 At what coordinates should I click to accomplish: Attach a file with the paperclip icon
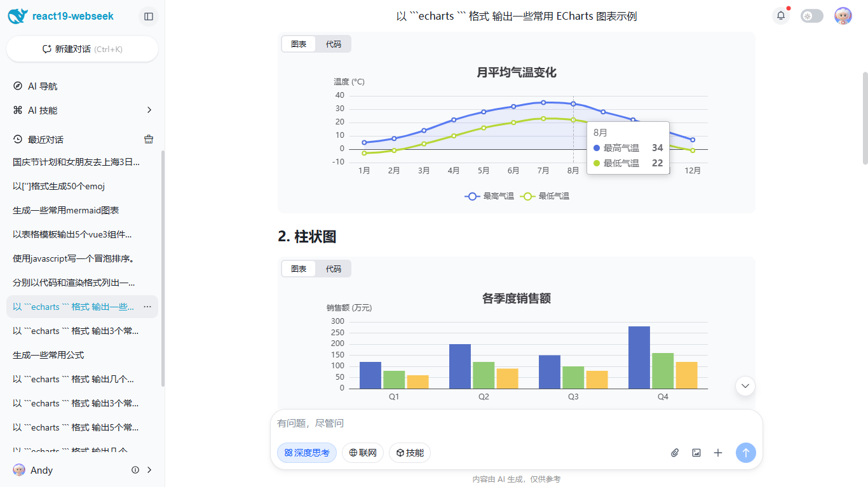(x=675, y=453)
